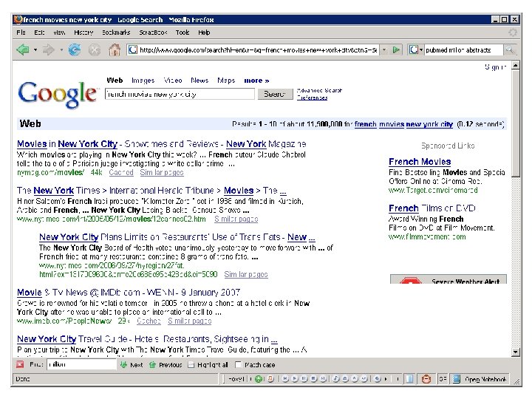Open the Help menu
The image size is (532, 399).
click(204, 33)
